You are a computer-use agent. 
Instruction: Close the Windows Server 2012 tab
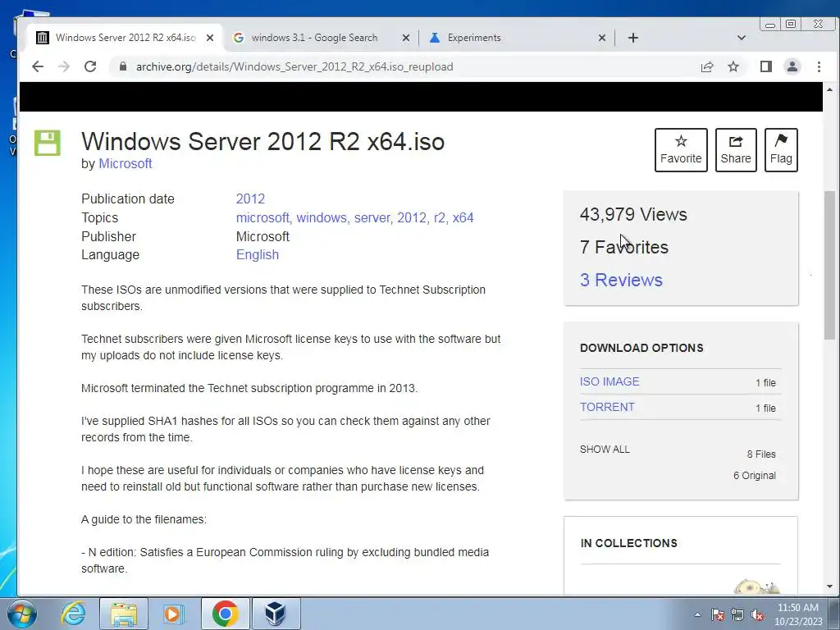pyautogui.click(x=210, y=38)
